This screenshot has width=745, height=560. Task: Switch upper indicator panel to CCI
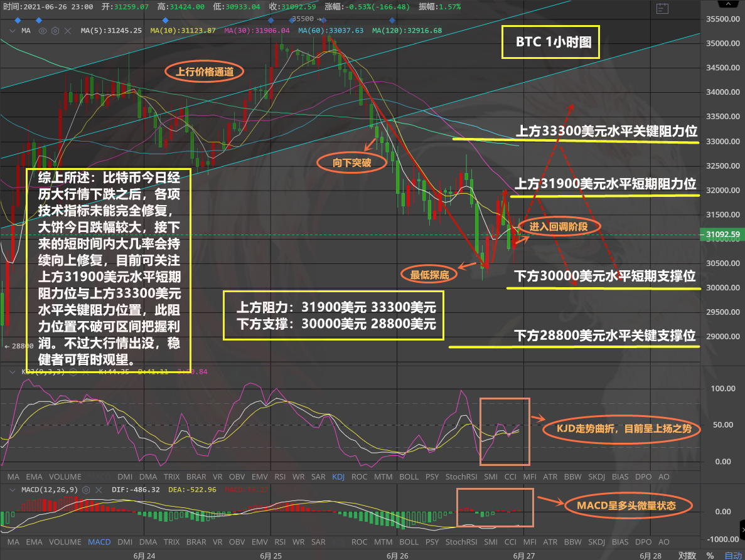pos(510,477)
